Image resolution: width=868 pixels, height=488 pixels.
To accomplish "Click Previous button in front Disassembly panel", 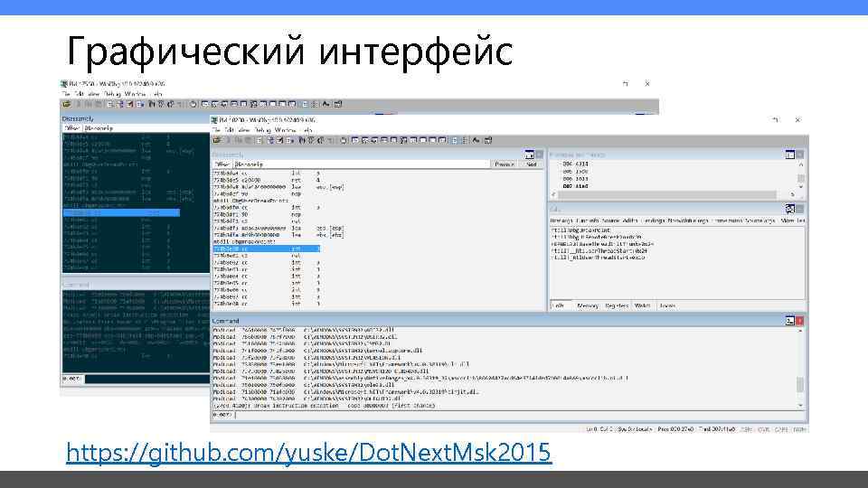I will point(505,164).
